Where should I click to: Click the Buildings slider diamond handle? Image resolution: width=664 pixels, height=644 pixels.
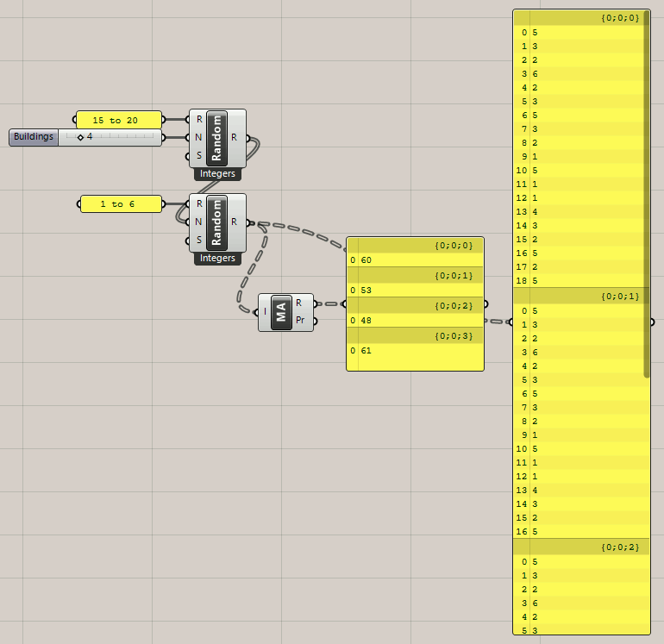[80, 137]
